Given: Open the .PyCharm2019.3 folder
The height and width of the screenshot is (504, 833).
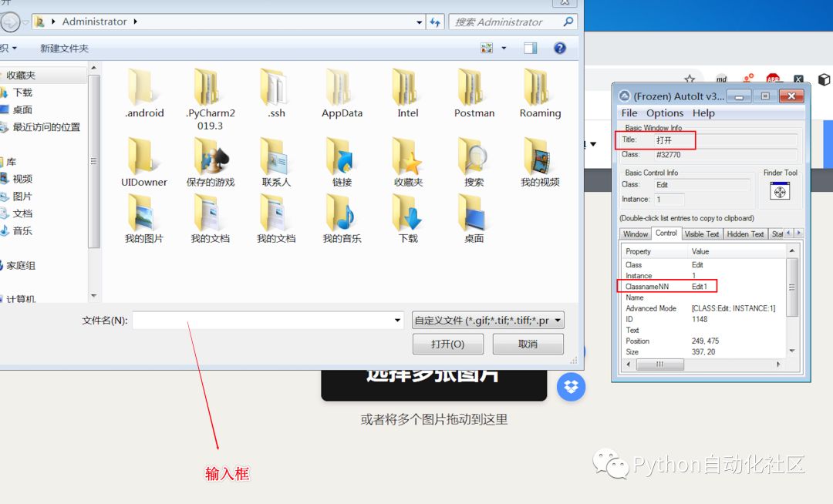Looking at the screenshot, I should pos(210,99).
